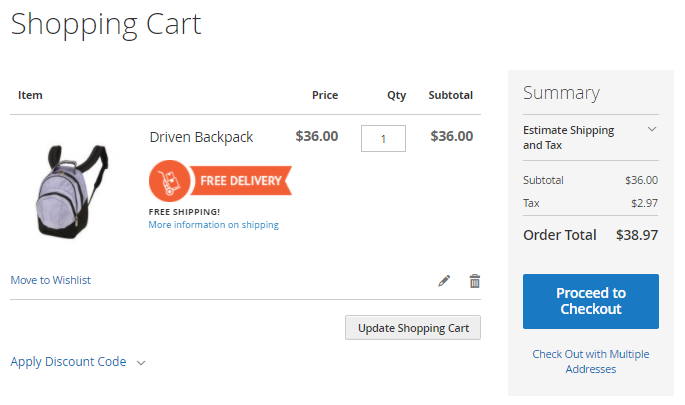Click the Qty column header
The width and height of the screenshot is (685, 405).
click(x=397, y=96)
